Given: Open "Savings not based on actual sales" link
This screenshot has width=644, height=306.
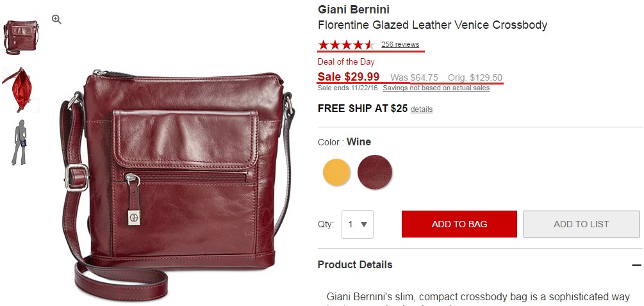Looking at the screenshot, I should (x=436, y=88).
